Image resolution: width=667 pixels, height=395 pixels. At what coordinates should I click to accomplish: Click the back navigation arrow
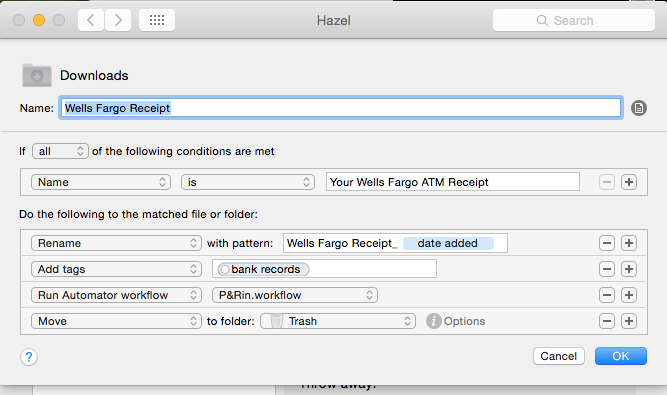91,20
